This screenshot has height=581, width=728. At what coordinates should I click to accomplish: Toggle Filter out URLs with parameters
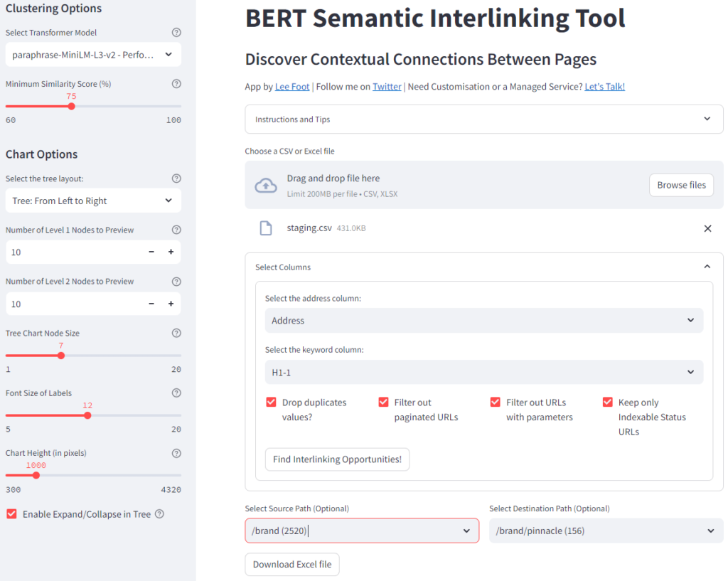pyautogui.click(x=496, y=403)
